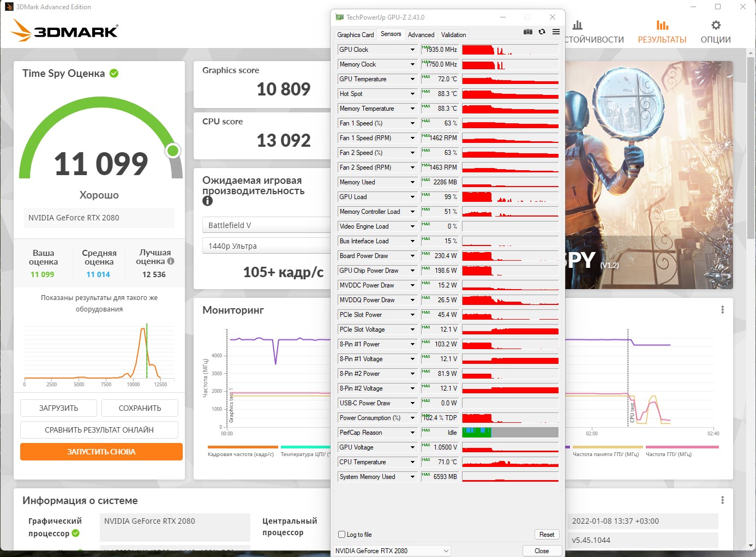
Task: Select the Sensors tab in GPU-Z
Action: pyautogui.click(x=391, y=34)
